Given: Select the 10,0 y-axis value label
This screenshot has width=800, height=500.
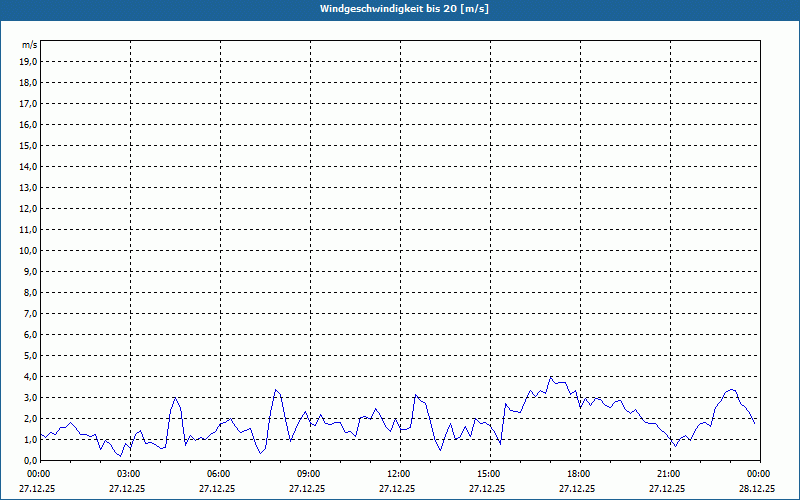Looking at the screenshot, I should (29, 250).
